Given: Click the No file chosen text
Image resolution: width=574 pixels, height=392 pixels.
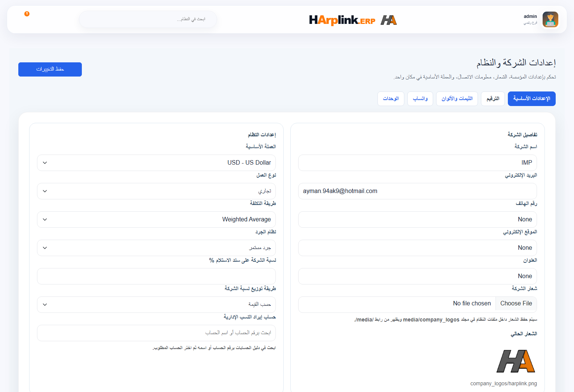Looking at the screenshot, I should tap(472, 304).
